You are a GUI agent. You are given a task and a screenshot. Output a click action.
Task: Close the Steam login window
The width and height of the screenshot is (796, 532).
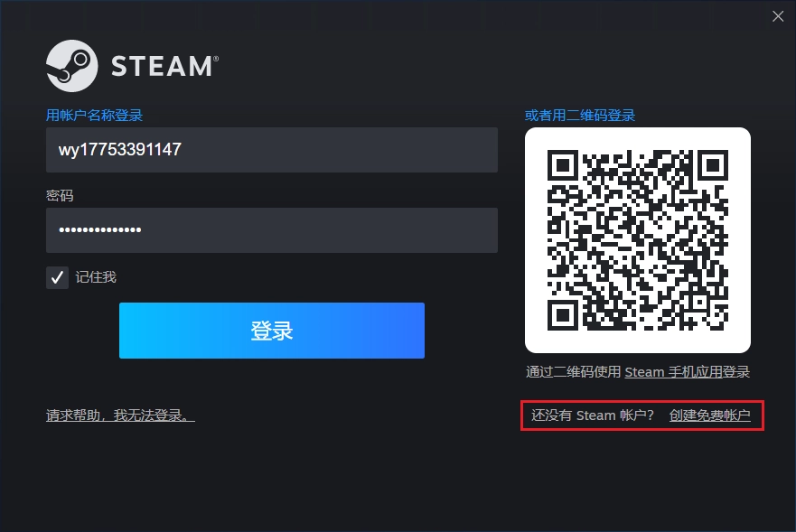coord(778,16)
